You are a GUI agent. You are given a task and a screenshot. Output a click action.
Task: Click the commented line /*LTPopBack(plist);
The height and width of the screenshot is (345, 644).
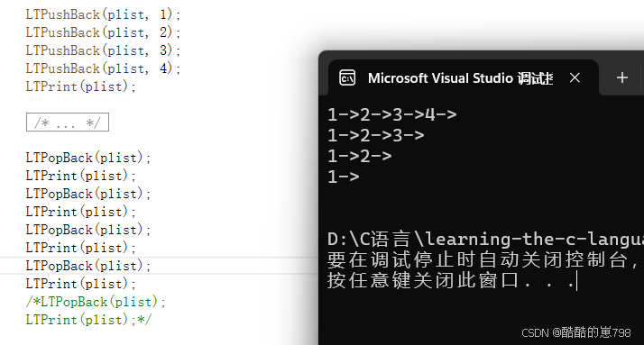pos(96,302)
